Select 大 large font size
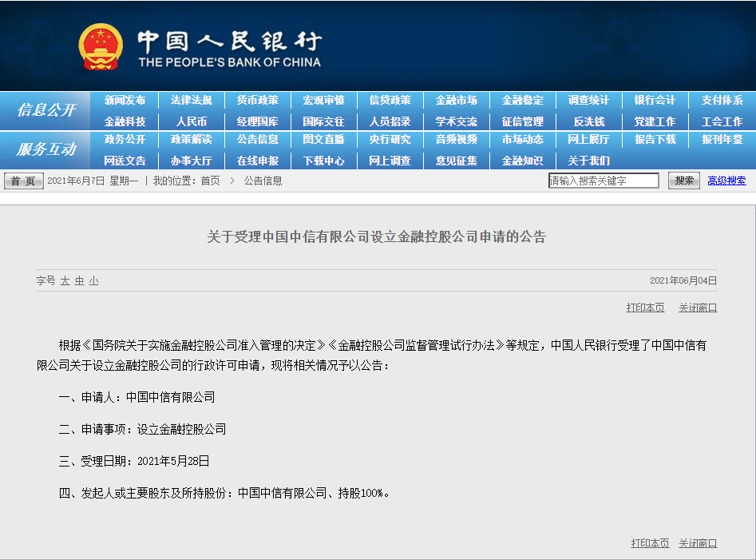756x560 pixels. coord(67,281)
